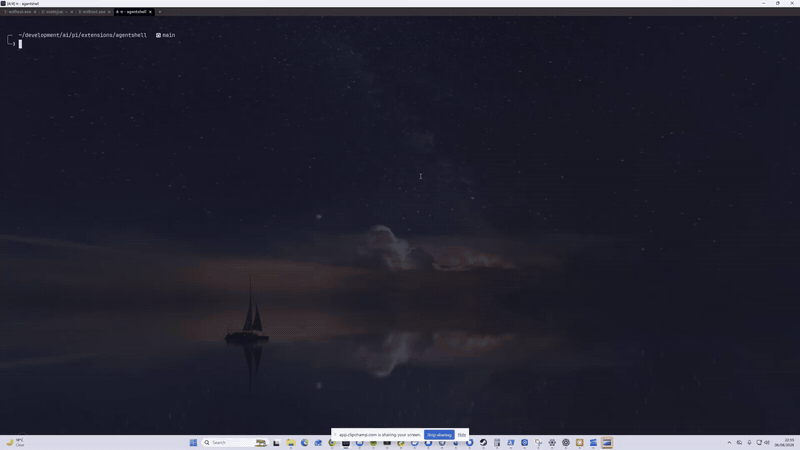
Task: Click the microphone tray icon
Action: click(x=749, y=442)
